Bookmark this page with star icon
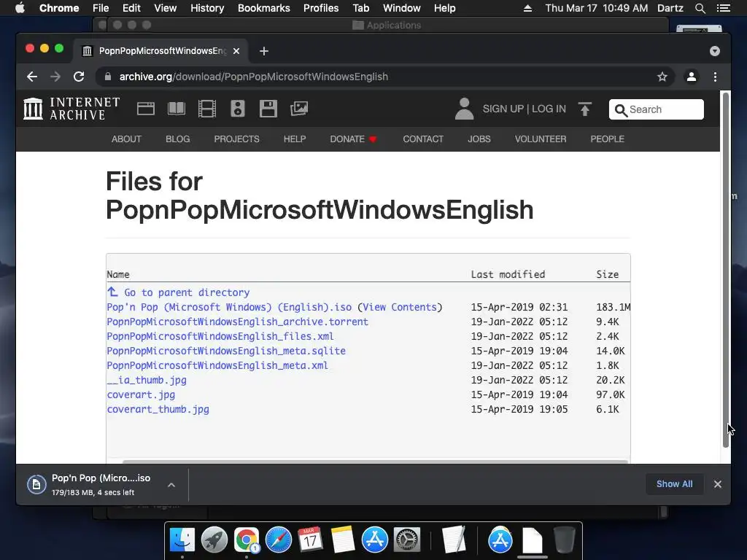The height and width of the screenshot is (560, 747). [662, 77]
